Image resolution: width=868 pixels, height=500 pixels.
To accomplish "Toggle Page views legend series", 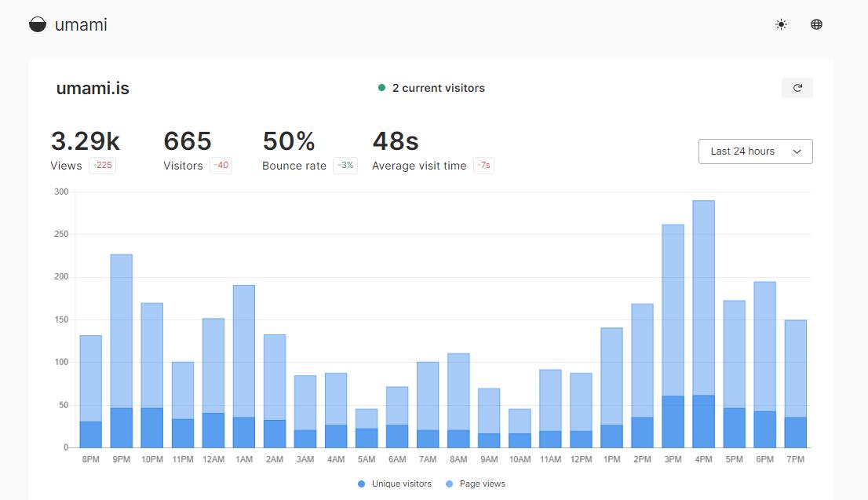I will [x=476, y=484].
